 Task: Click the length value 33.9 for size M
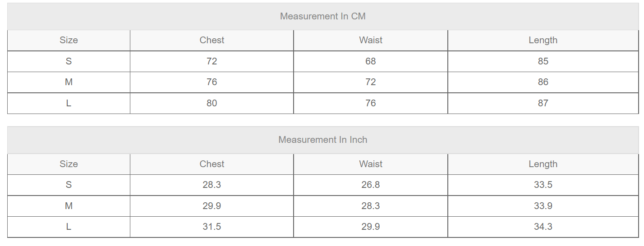click(x=543, y=206)
